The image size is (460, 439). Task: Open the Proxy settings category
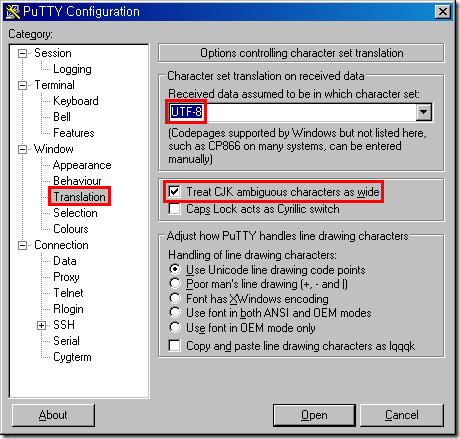(x=66, y=277)
